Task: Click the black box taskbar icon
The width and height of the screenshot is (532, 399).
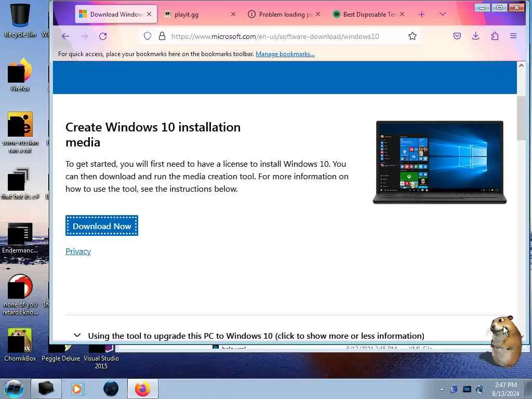Action: pos(46,389)
